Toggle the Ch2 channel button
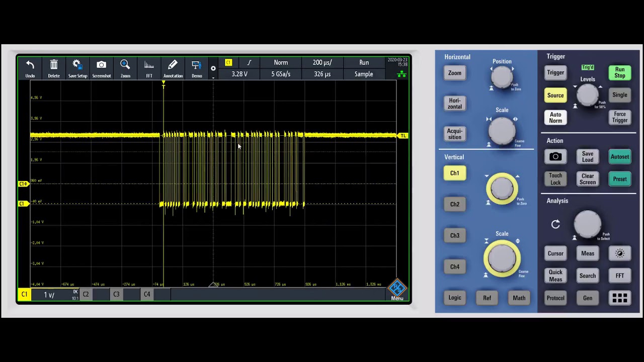The width and height of the screenshot is (644, 362). point(454,204)
